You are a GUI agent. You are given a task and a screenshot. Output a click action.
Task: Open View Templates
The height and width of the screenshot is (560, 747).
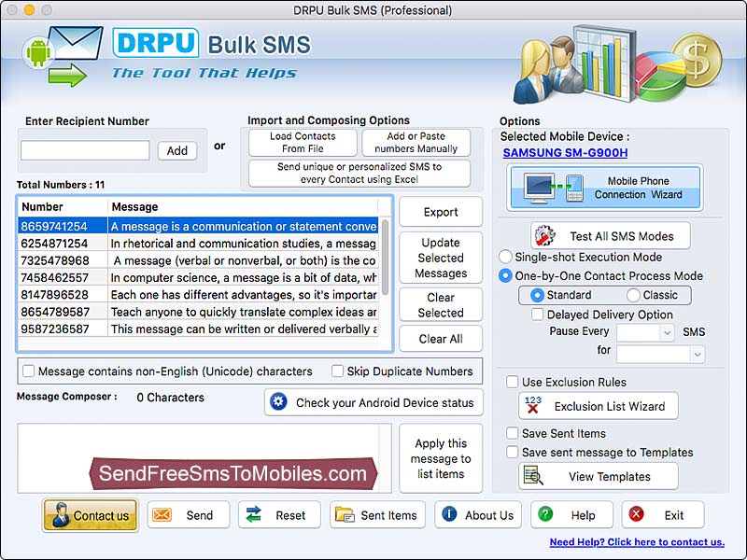pyautogui.click(x=598, y=476)
